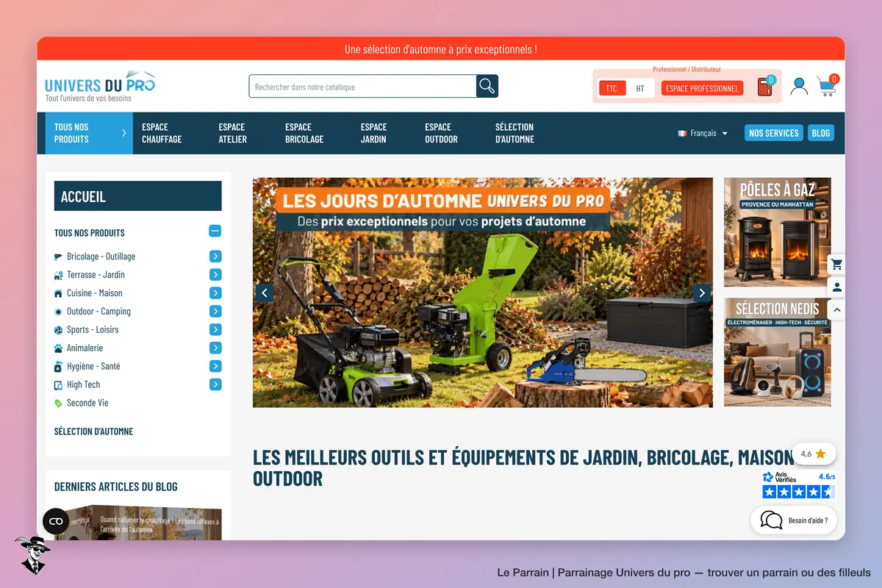This screenshot has width=882, height=588.
Task: Open the blog article about heating
Action: coord(137,523)
